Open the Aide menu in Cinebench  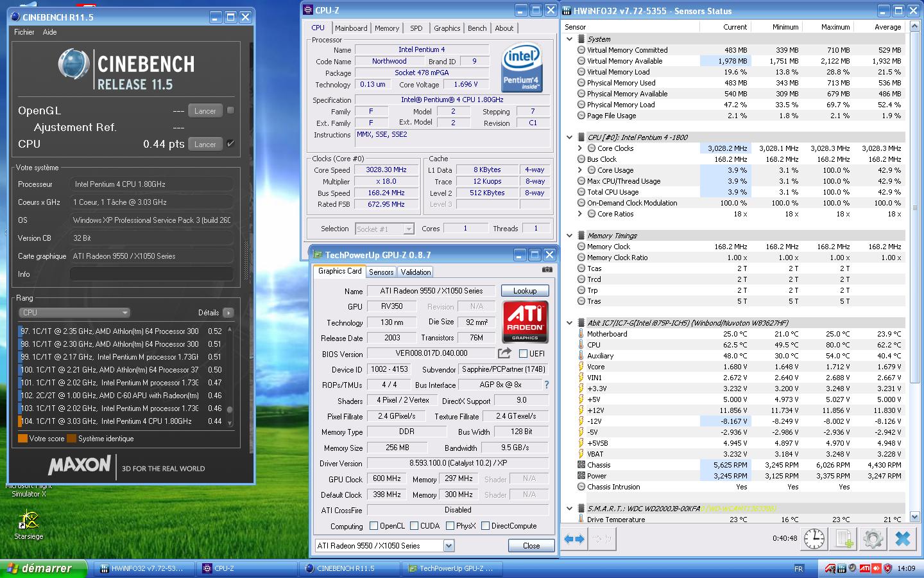49,32
